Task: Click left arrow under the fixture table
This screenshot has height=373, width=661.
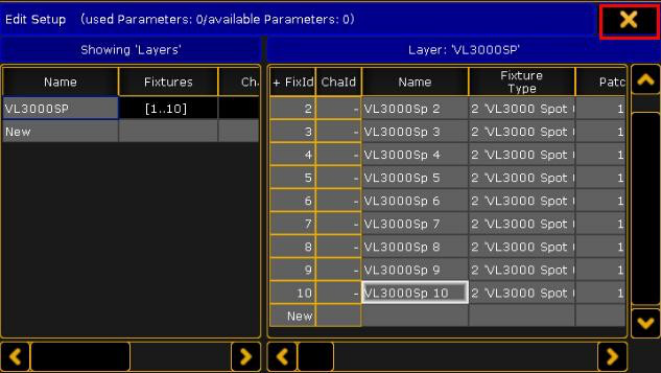Action: pyautogui.click(x=282, y=357)
